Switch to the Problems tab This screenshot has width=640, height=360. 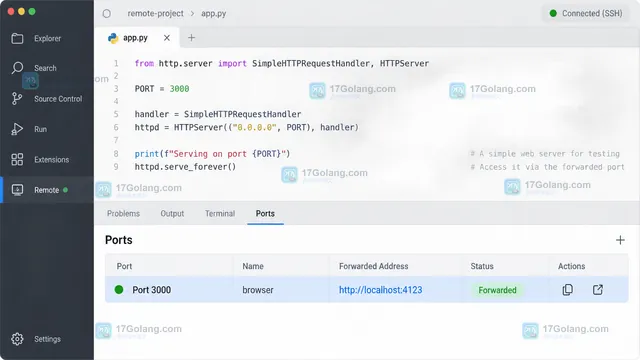tap(123, 213)
